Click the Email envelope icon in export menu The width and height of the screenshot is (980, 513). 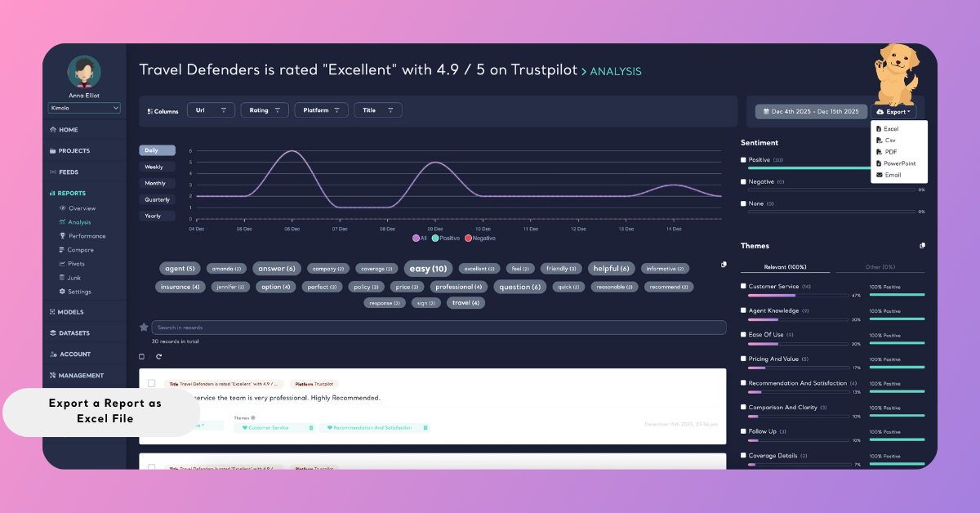(879, 175)
